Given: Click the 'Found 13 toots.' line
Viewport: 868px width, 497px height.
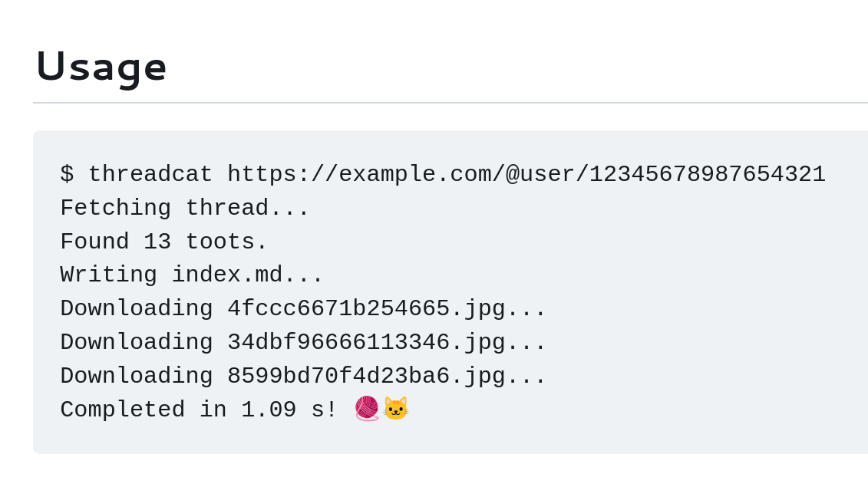Looking at the screenshot, I should pos(164,242).
